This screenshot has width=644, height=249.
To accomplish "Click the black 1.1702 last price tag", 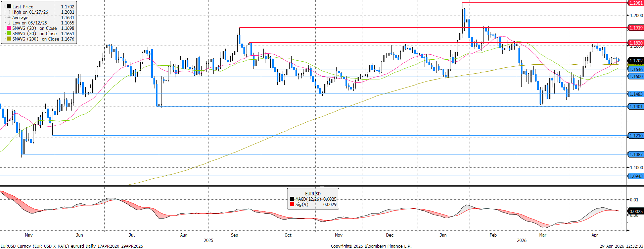I will pyautogui.click(x=635, y=61).
